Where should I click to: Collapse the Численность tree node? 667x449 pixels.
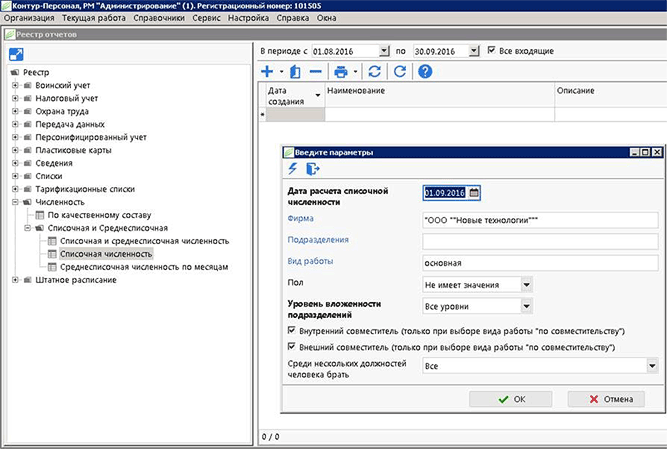click(x=15, y=202)
